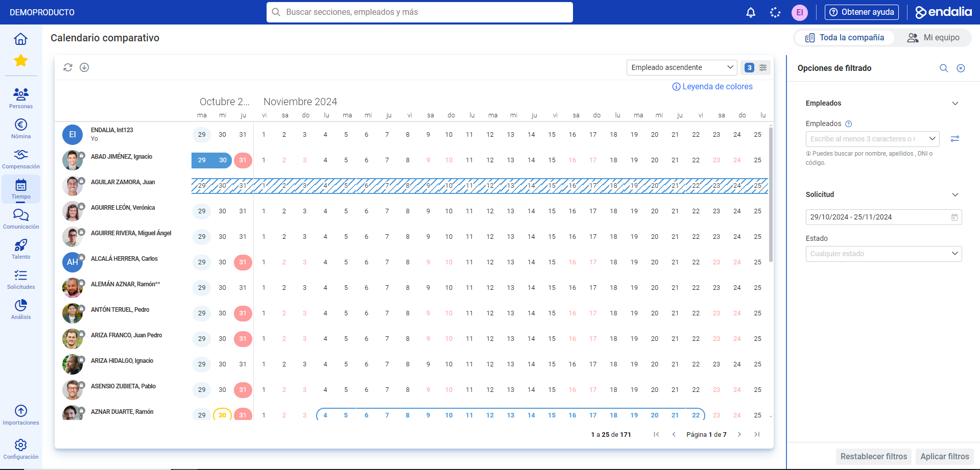Screen dimensions: 980x470
Task: Open the calendar picker in the date range field
Action: click(954, 217)
